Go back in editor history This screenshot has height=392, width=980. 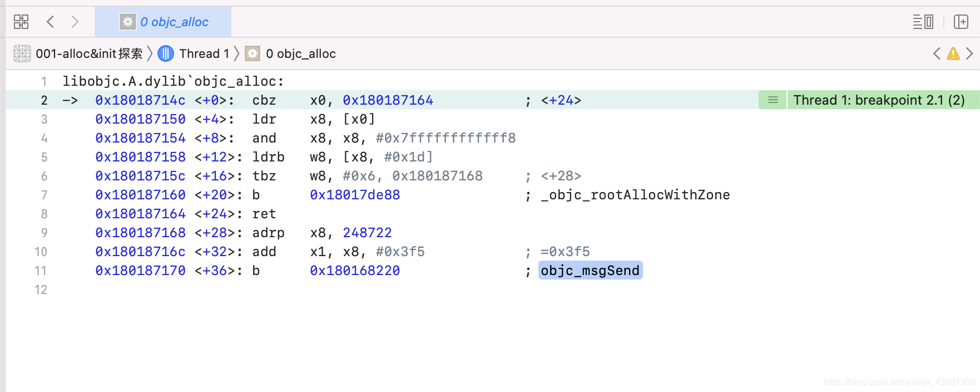pos(51,22)
